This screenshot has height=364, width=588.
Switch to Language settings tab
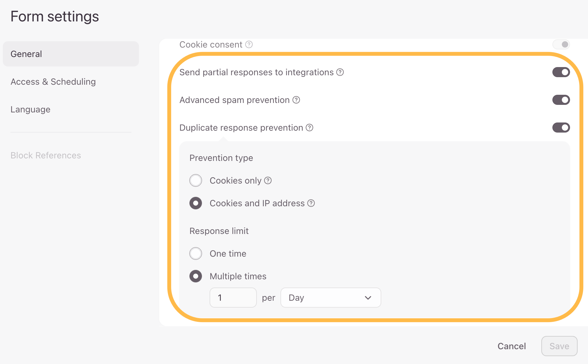tap(30, 109)
